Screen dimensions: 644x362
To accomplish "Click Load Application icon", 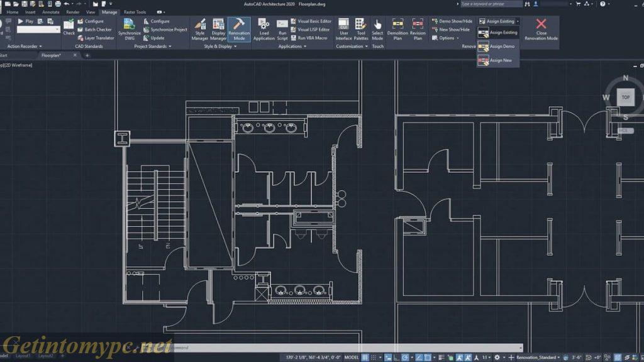I will (264, 29).
